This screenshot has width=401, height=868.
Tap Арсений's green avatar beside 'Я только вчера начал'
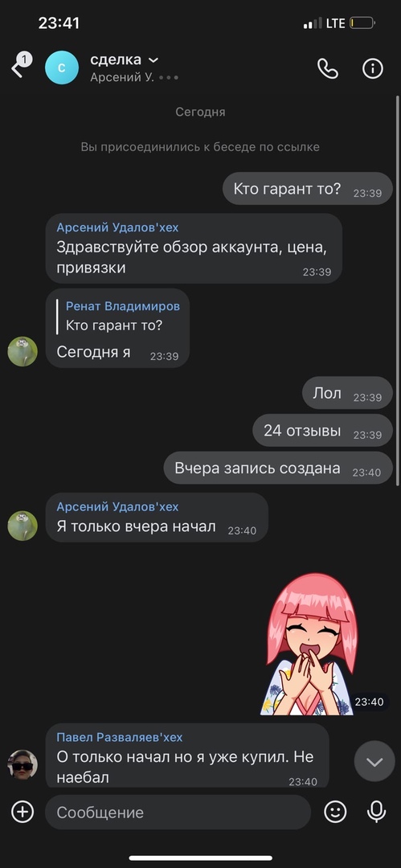pyautogui.click(x=23, y=526)
